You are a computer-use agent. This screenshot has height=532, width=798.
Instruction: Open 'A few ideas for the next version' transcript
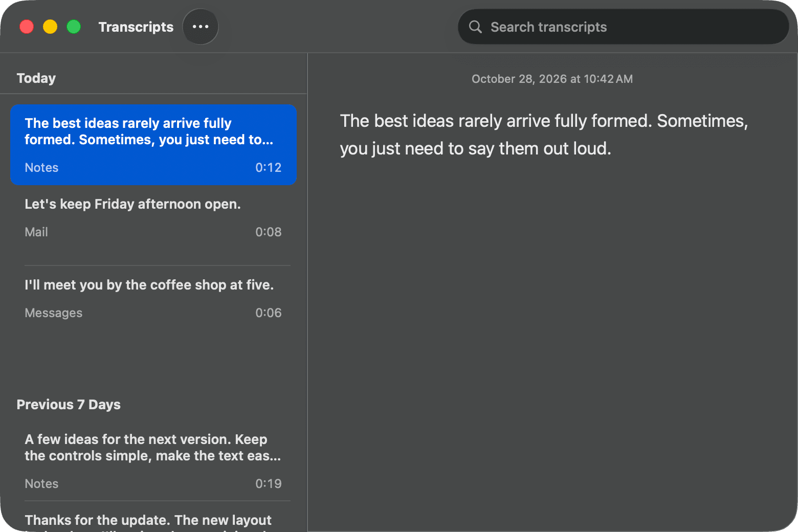pos(153,460)
